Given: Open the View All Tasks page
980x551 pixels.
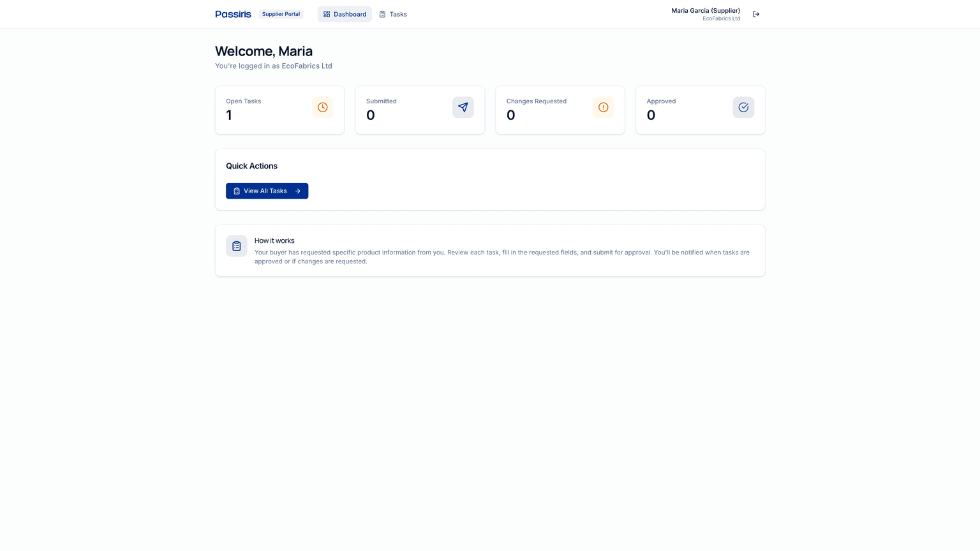Looking at the screenshot, I should (x=267, y=191).
